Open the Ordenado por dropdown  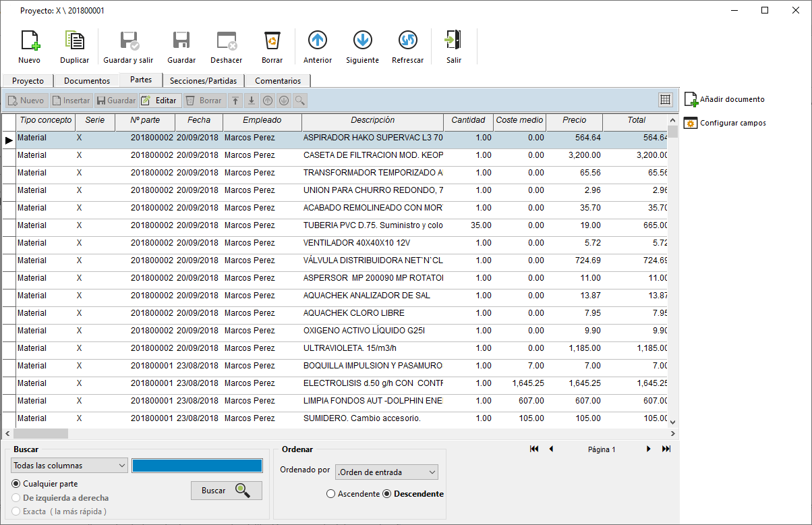pos(386,472)
